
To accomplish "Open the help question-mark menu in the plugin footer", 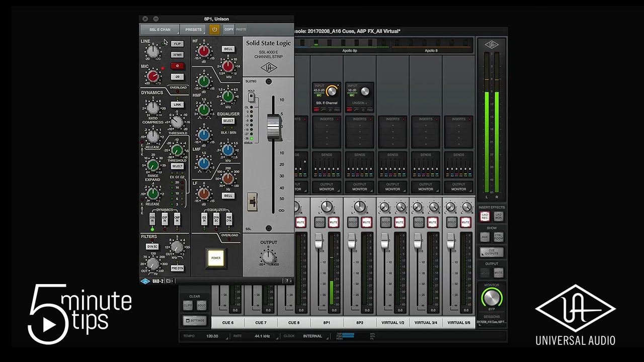I will [x=288, y=281].
